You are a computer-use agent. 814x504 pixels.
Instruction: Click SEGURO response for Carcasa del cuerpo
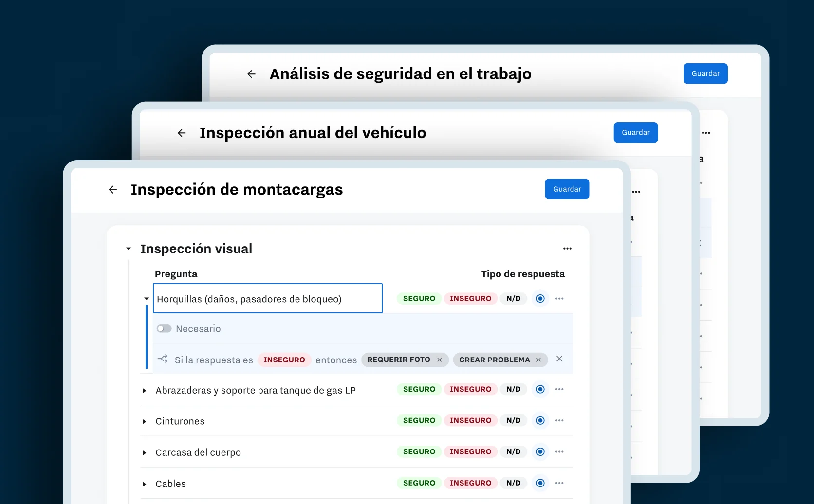point(419,452)
